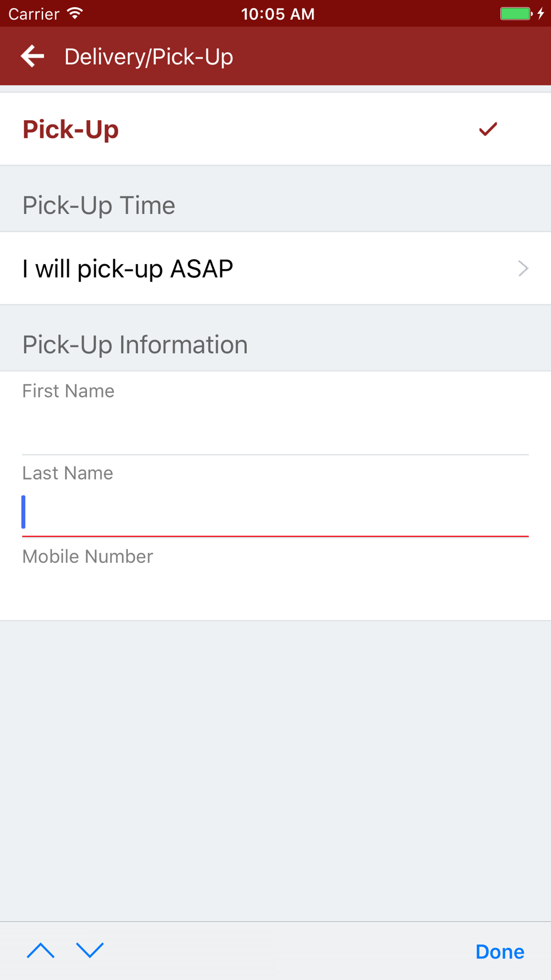The width and height of the screenshot is (551, 980).
Task: Tap the back arrow icon
Action: pos(33,56)
